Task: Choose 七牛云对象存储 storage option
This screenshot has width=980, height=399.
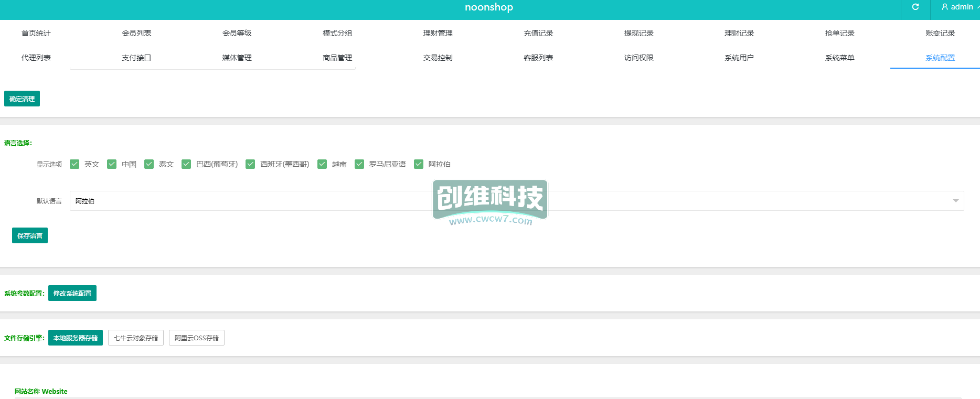Action: point(136,338)
